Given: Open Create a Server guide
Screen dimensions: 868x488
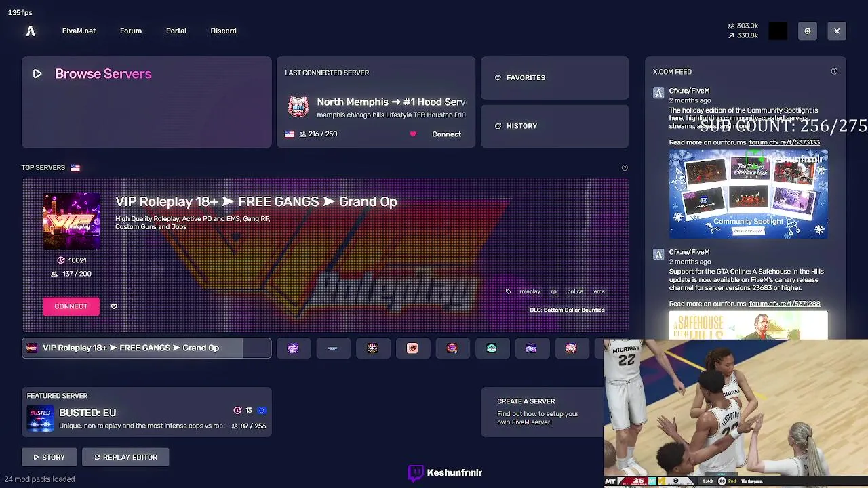Looking at the screenshot, I should [x=542, y=411].
